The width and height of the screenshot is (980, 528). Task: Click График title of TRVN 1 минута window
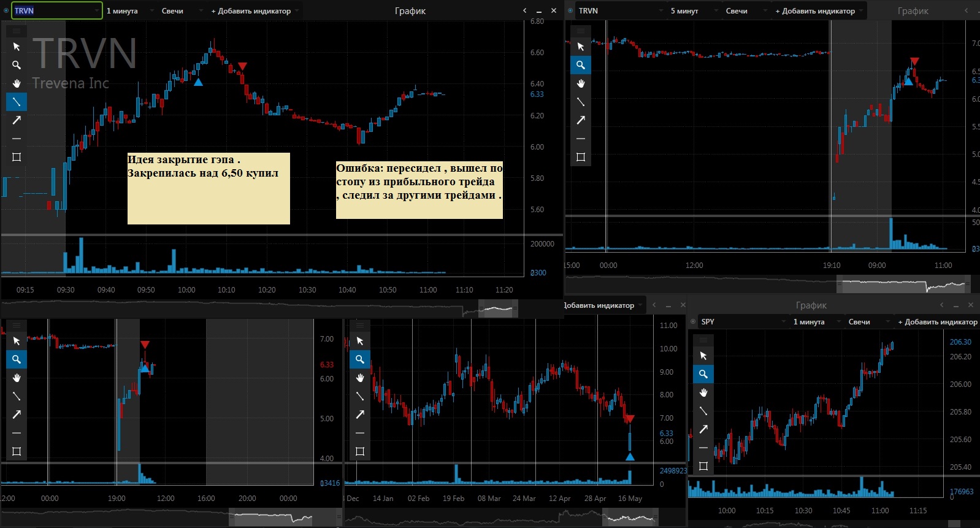(410, 10)
